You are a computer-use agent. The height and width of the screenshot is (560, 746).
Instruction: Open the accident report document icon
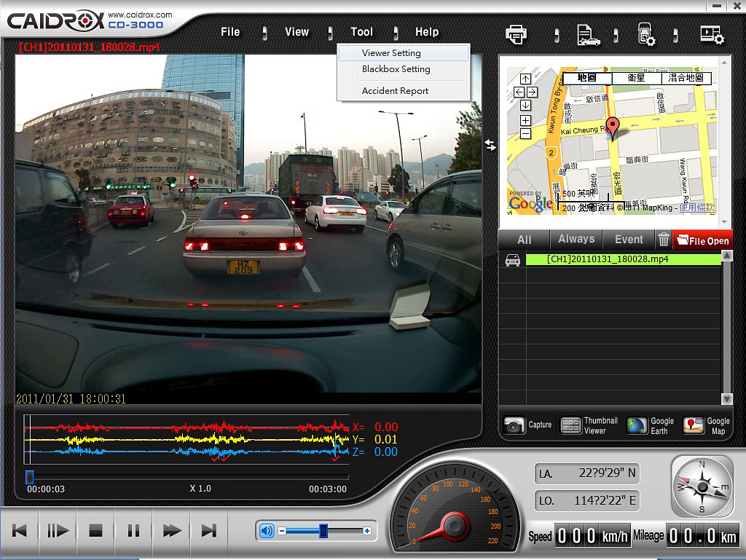point(588,35)
